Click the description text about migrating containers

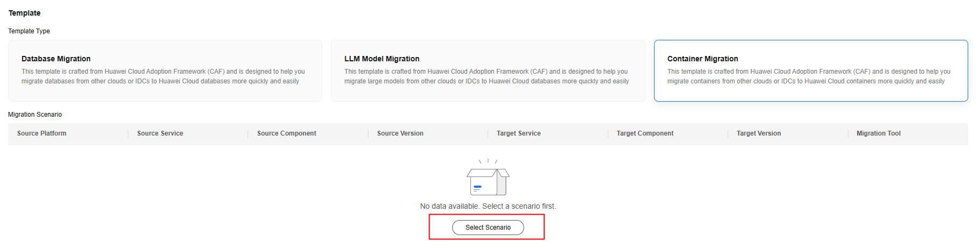(x=809, y=76)
